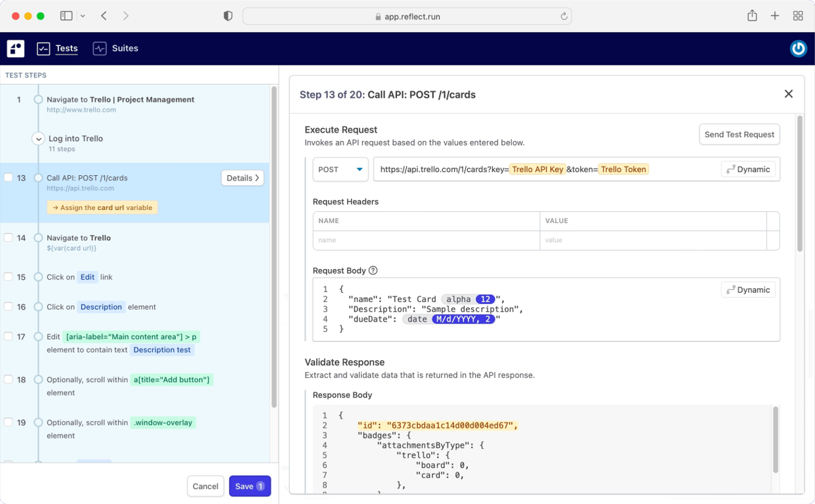Click the Execute Request heading
This screenshot has height=504, width=815.
[x=341, y=130]
